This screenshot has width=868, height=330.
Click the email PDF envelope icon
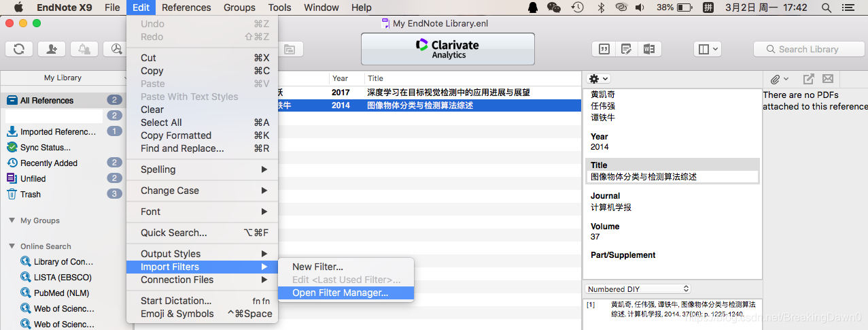[x=827, y=79]
